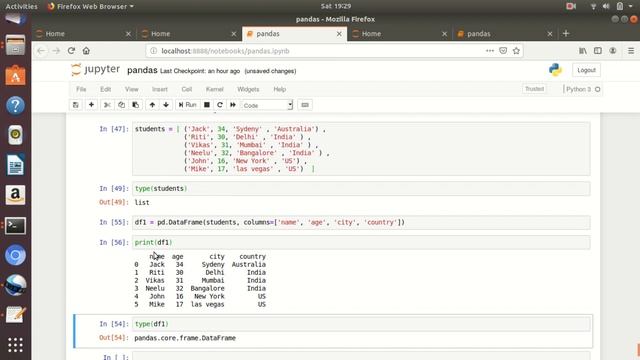Open Firefox account icon
Image resolution: width=640 pixels, height=360 pixels.
(613, 51)
